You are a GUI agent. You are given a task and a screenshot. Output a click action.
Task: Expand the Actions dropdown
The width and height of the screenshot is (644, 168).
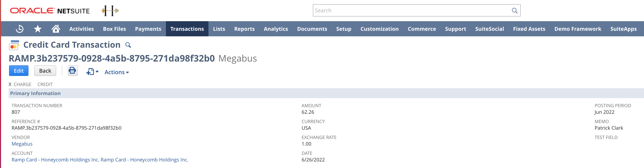117,72
